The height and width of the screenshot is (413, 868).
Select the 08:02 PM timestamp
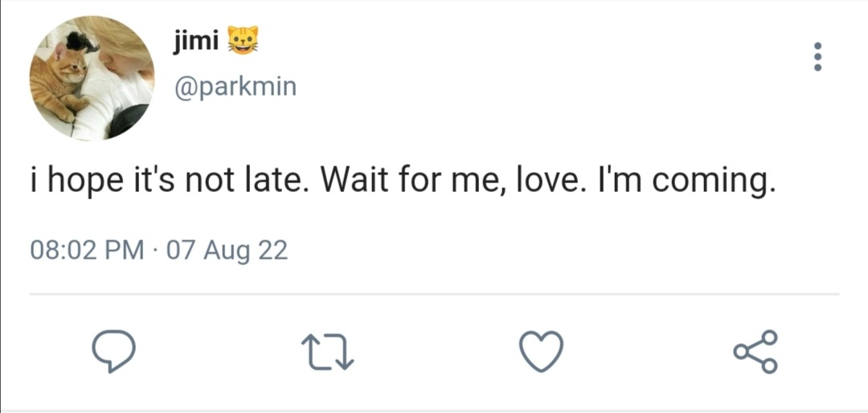pos(86,250)
